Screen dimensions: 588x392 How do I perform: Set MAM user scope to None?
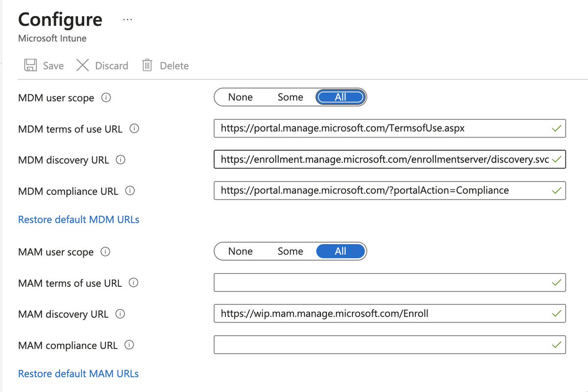click(x=240, y=251)
